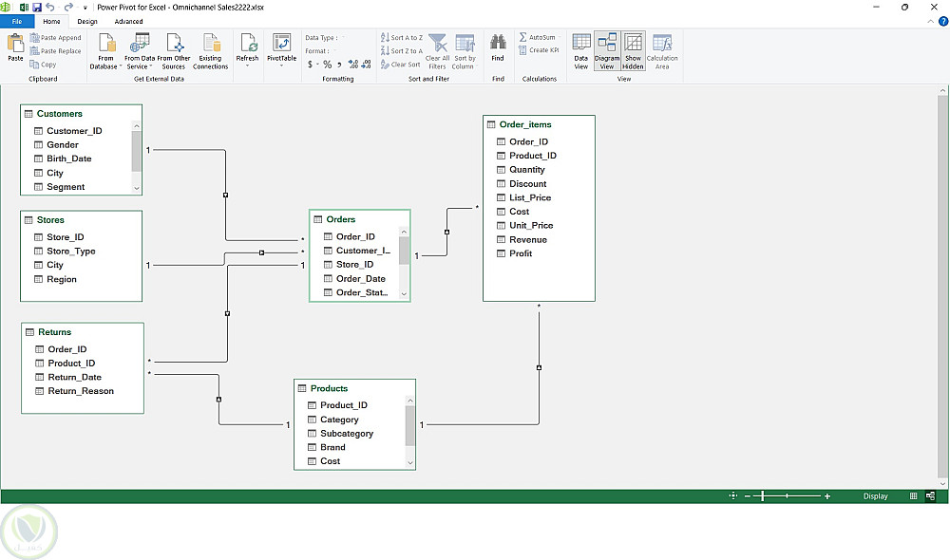The height and width of the screenshot is (560, 950).
Task: Open the Design tab
Action: click(x=87, y=21)
